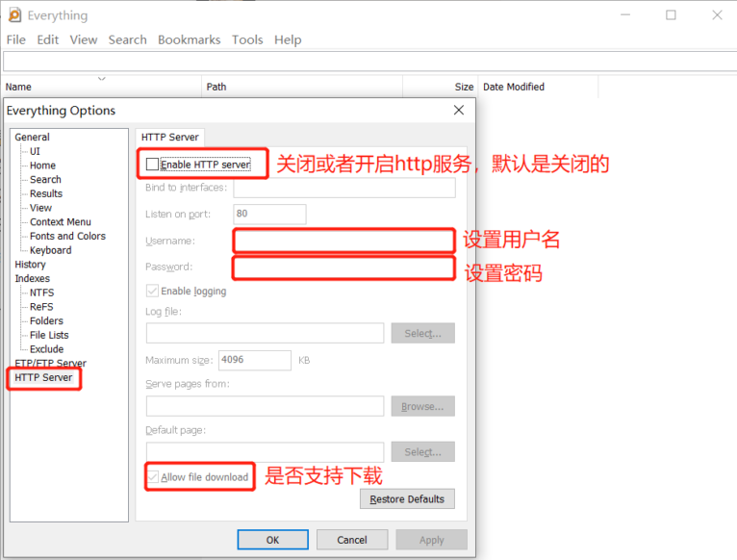Select ReFS in the options tree
The width and height of the screenshot is (737, 560).
click(x=41, y=307)
